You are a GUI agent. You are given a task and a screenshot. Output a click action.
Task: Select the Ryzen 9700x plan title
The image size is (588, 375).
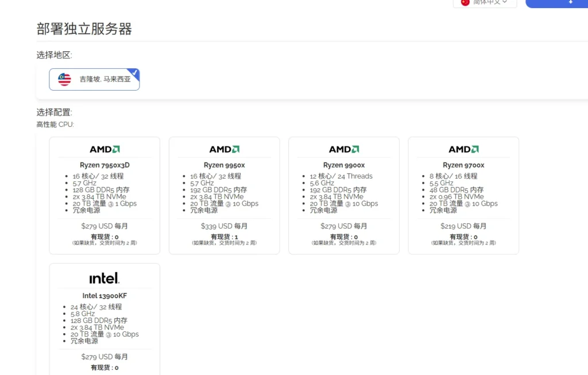tap(463, 165)
